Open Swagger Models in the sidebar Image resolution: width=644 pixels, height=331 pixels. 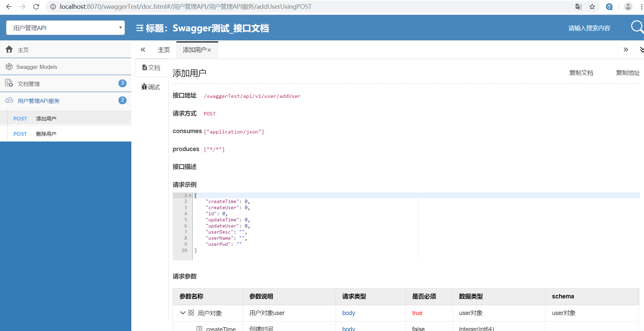65,67
